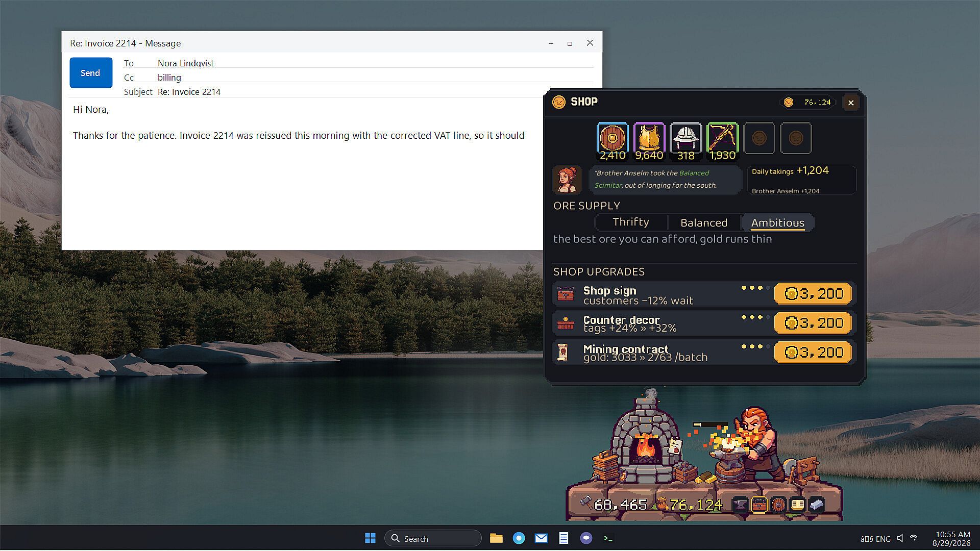Screen dimensions: 980x551
Task: Open the Windows Start menu
Action: (370, 538)
